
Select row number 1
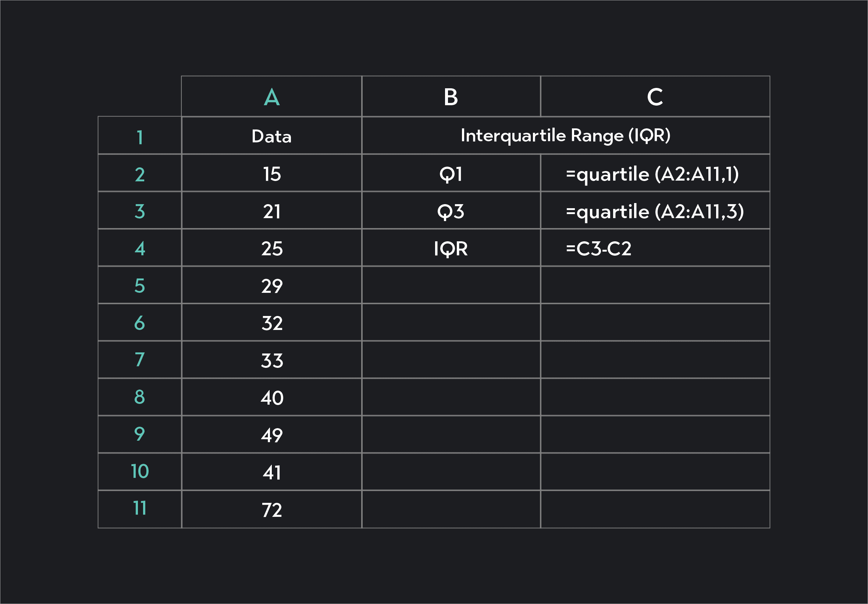point(139,137)
